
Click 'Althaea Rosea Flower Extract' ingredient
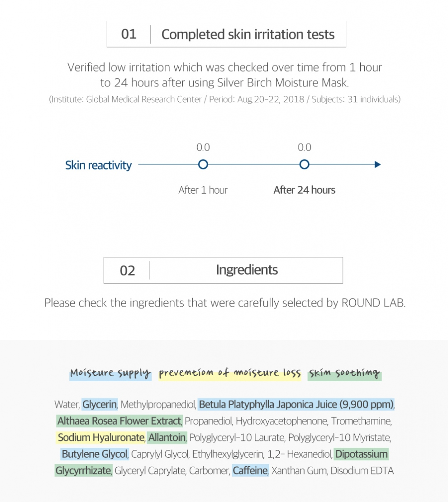(x=119, y=421)
